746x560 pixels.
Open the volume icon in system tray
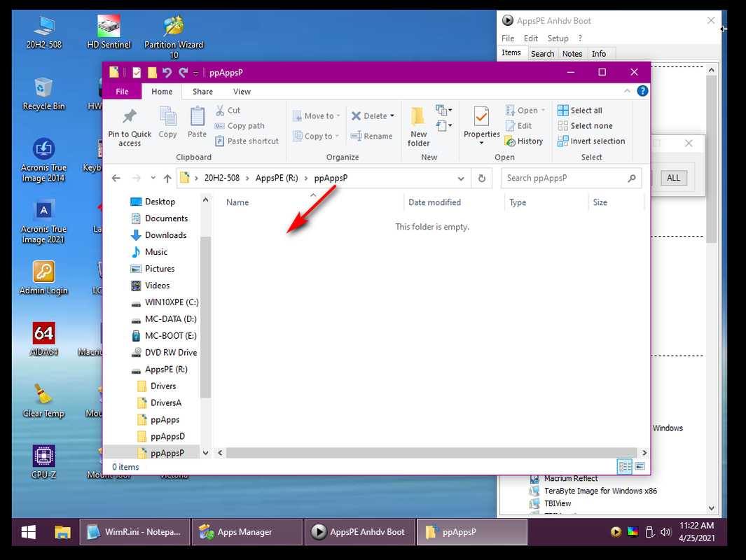pos(666,532)
